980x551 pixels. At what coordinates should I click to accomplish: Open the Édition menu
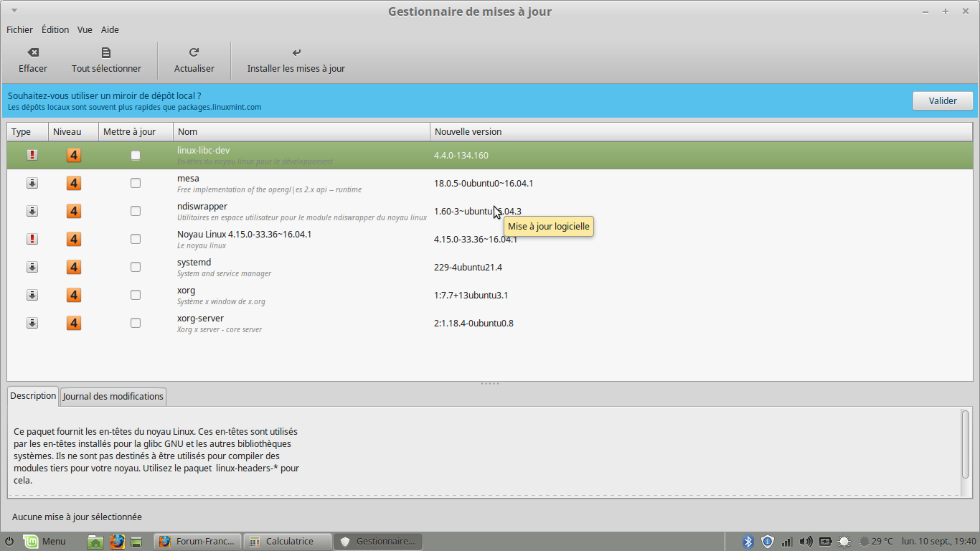tap(55, 29)
